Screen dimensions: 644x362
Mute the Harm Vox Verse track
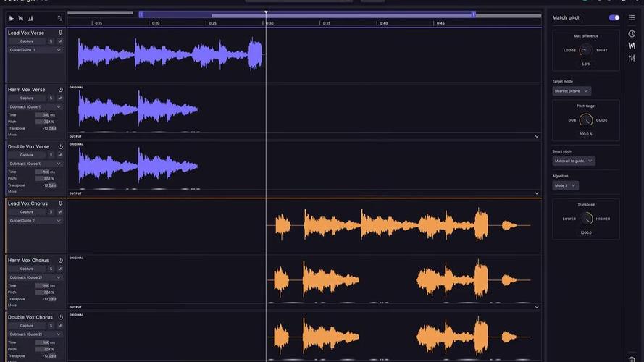tap(60, 98)
